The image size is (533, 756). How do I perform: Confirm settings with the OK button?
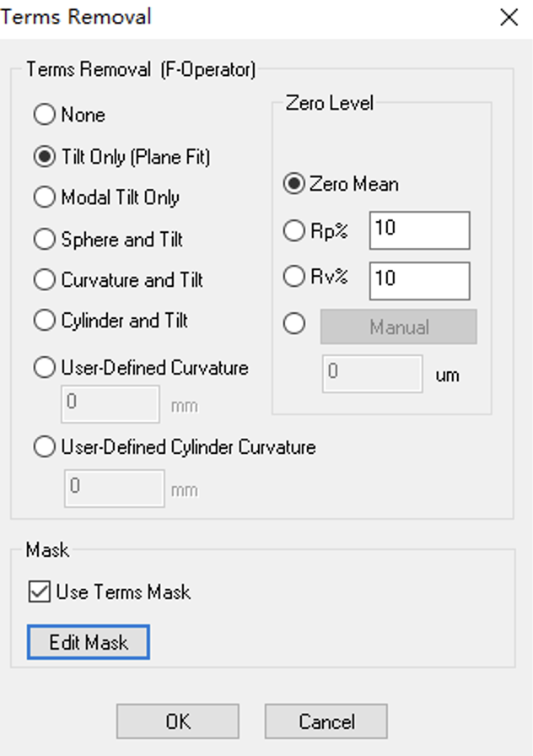178,722
